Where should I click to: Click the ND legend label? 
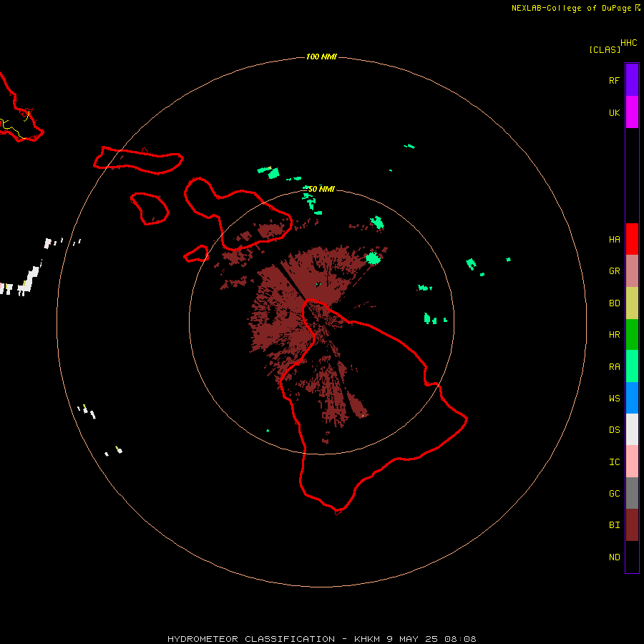click(614, 557)
